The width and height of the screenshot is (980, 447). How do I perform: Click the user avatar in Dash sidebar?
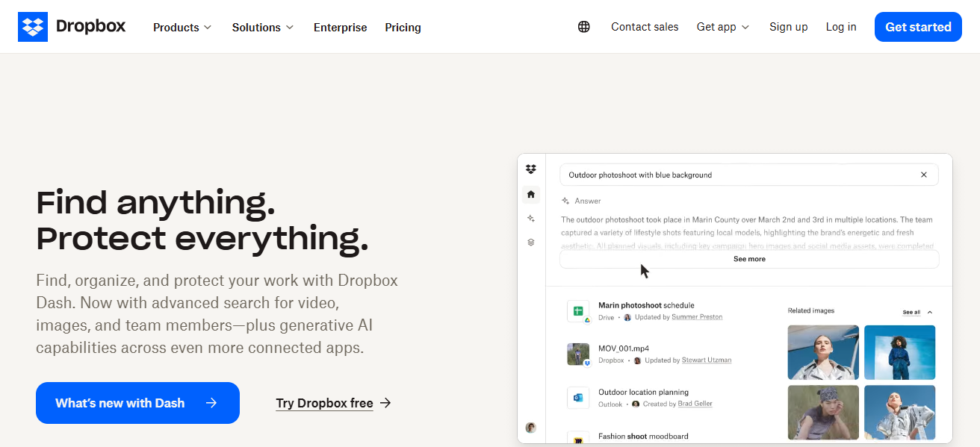pos(531,428)
